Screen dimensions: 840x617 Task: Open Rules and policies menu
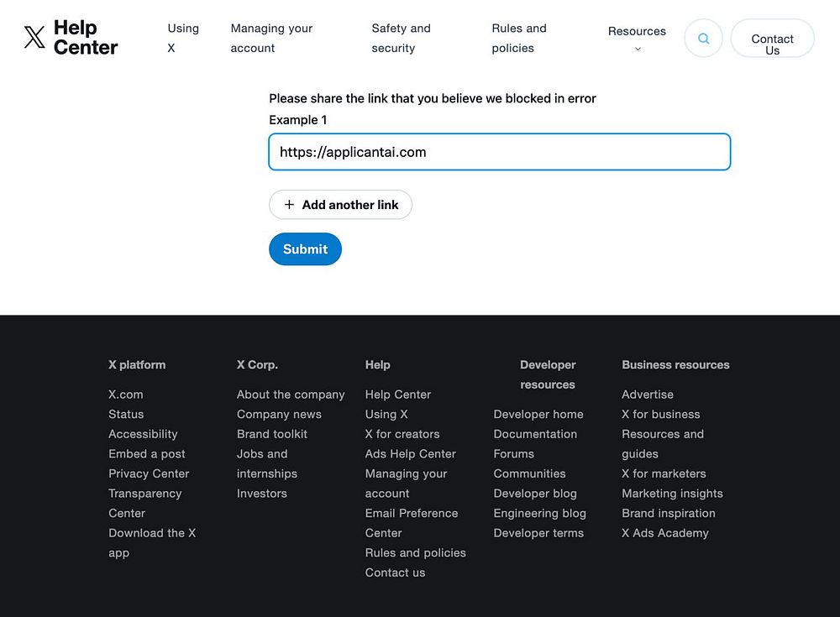[x=518, y=38]
